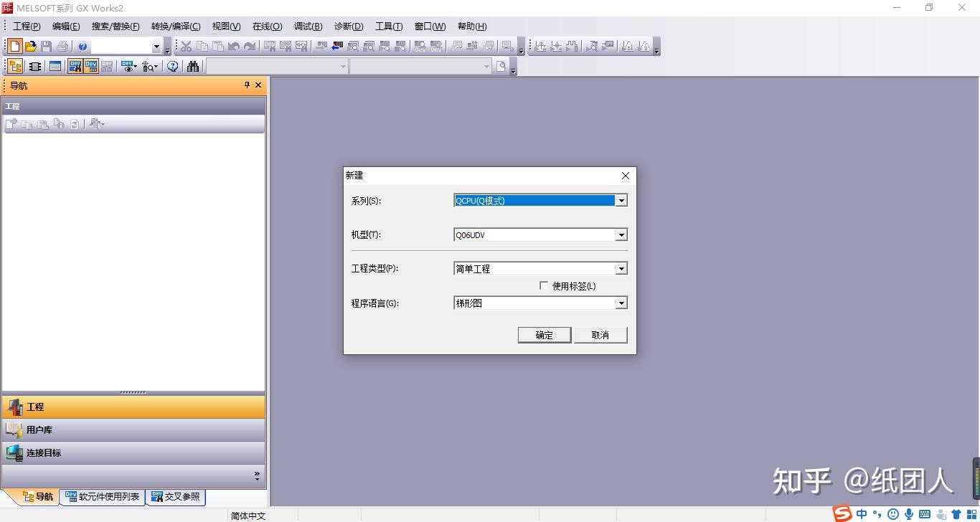Open the 在线(O) menu

pyautogui.click(x=267, y=26)
